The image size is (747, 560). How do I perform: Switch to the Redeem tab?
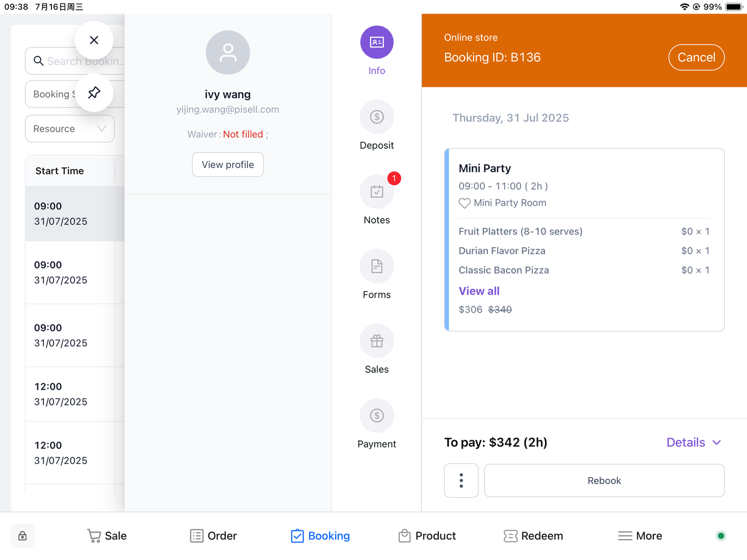coord(533,536)
